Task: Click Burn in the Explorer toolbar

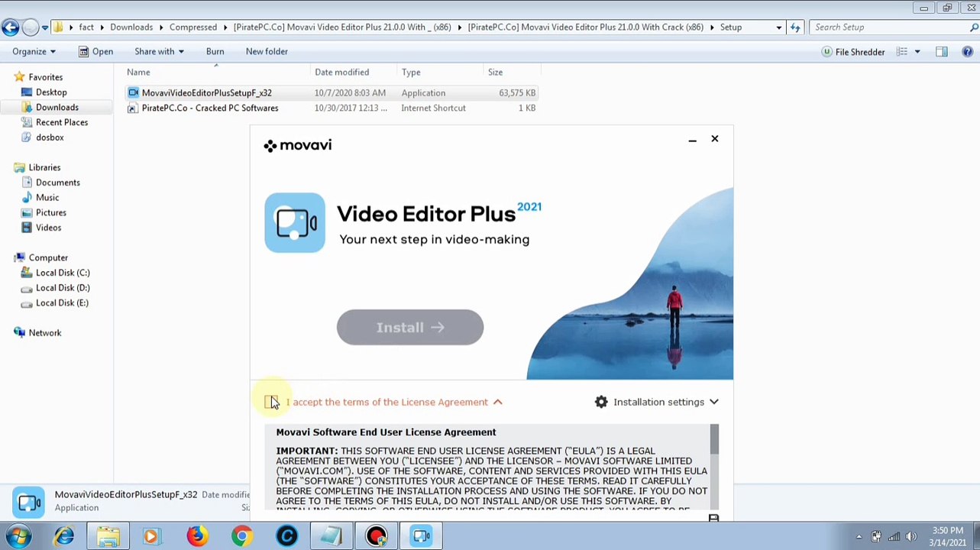Action: [215, 51]
